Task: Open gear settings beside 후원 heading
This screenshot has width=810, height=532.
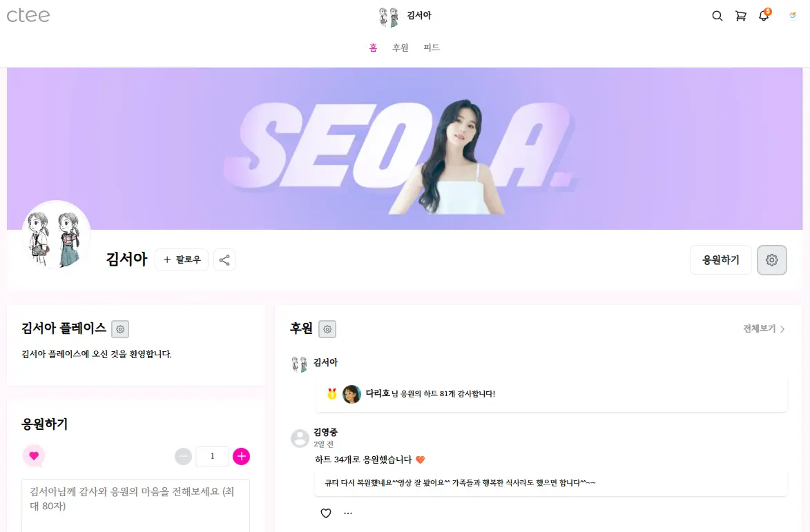Action: point(327,329)
